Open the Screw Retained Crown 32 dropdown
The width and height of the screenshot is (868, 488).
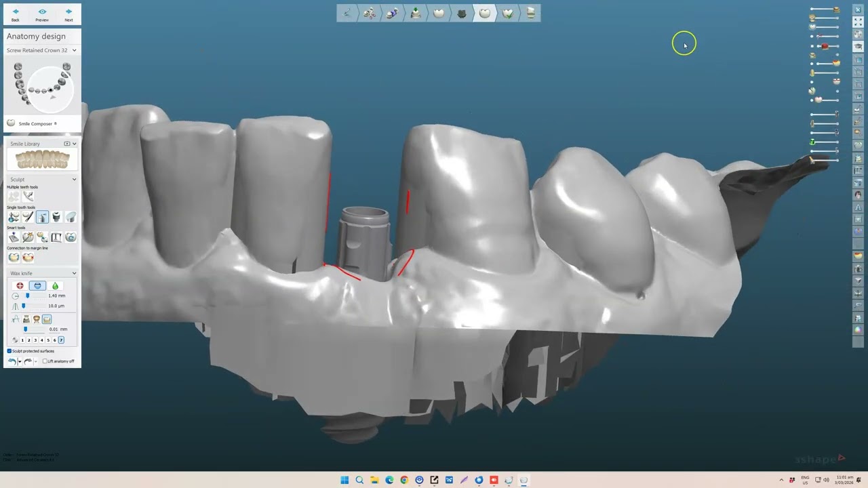41,50
